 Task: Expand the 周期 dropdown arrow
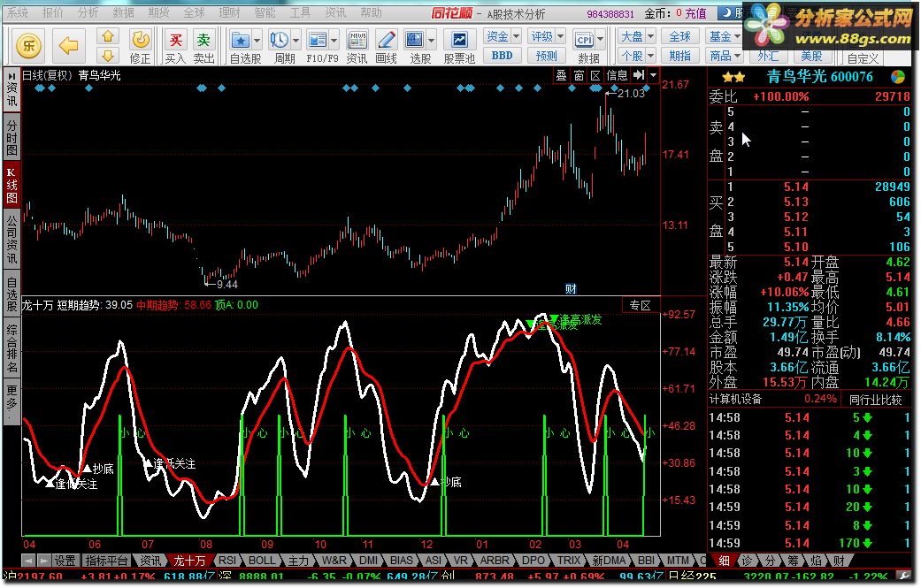coord(295,41)
